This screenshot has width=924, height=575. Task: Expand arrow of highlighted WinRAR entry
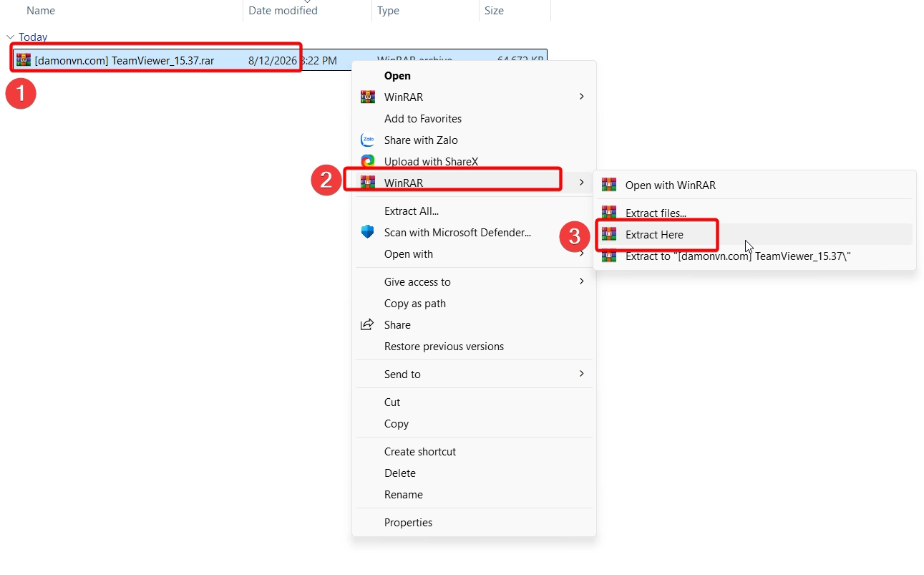pyautogui.click(x=582, y=183)
